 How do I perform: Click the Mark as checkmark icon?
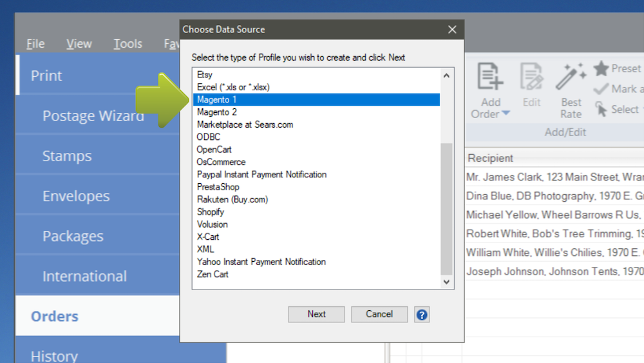tap(601, 89)
